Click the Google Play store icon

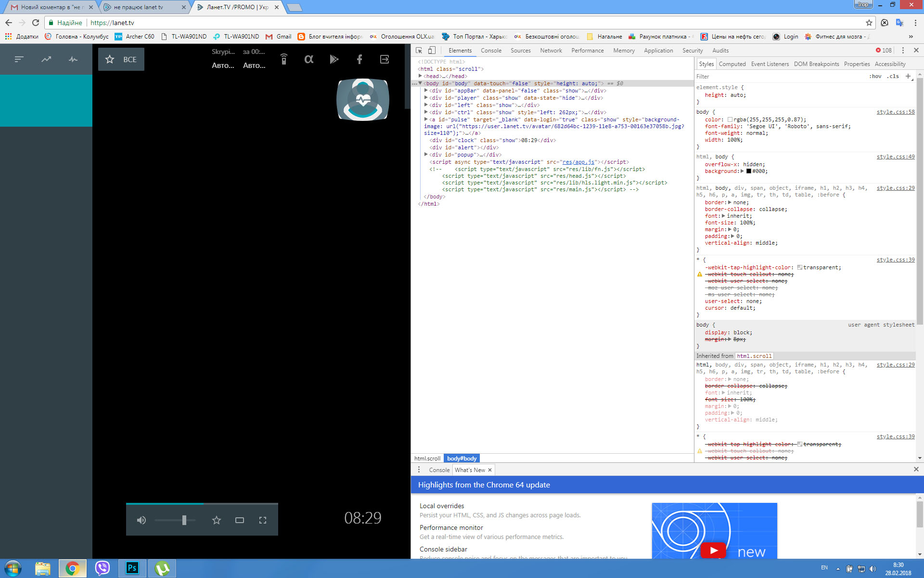click(x=334, y=59)
